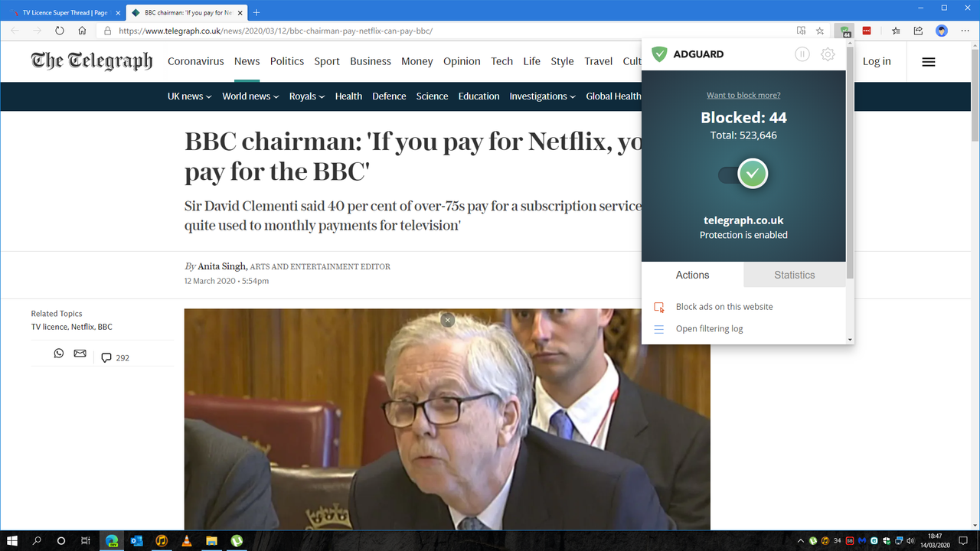Open VLC media player from taskbar
Image resolution: width=980 pixels, height=551 pixels.
tap(187, 540)
